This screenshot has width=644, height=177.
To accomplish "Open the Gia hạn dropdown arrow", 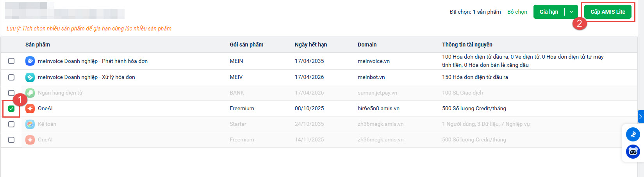I will [x=571, y=12].
